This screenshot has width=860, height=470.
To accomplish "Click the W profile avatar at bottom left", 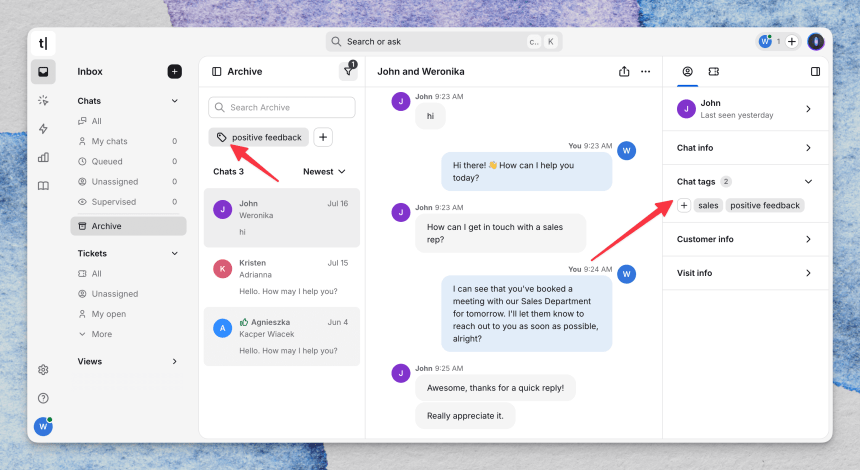I will point(43,427).
